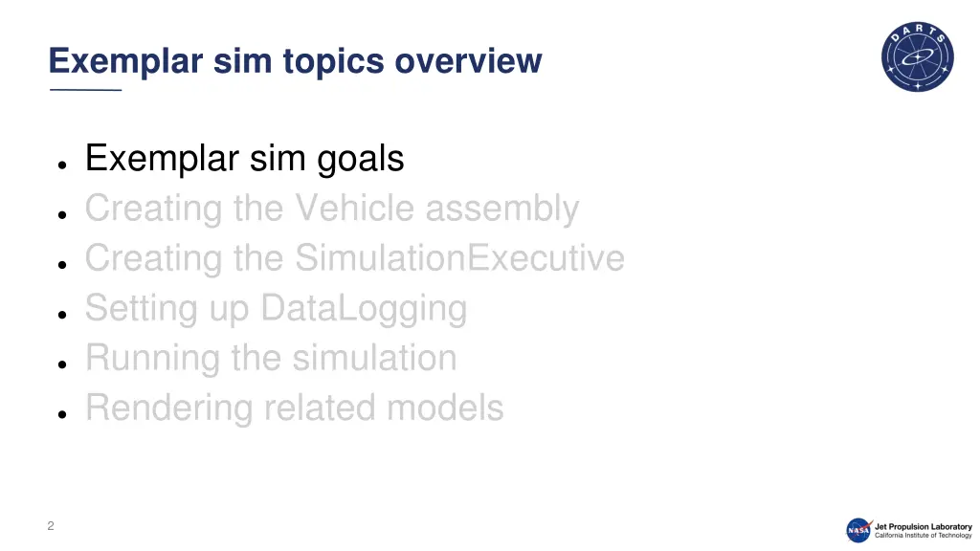Click the bullet next to Running the simulation
Viewport: 980px width, 551px height.
click(61, 364)
